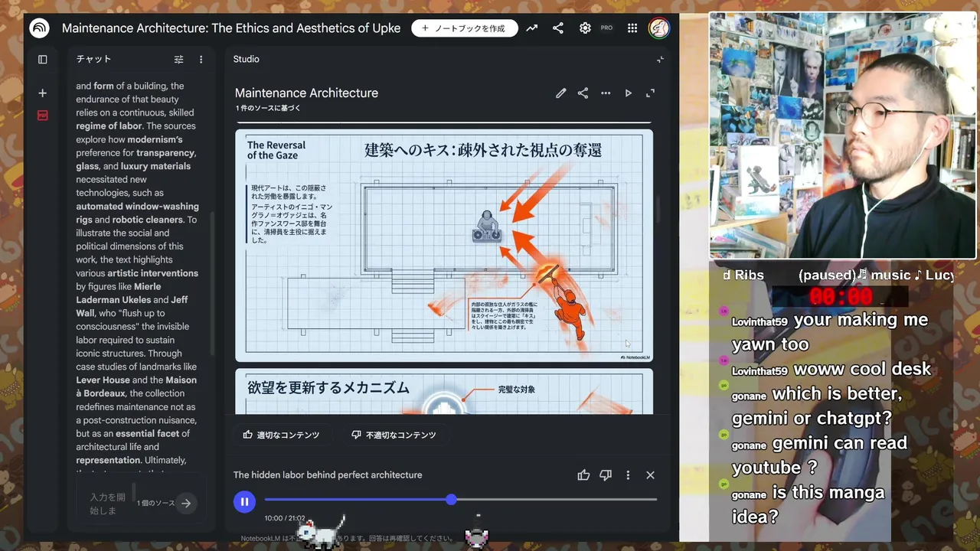Collapse the Studio panel icon
This screenshot has width=980, height=551.
pyautogui.click(x=660, y=60)
